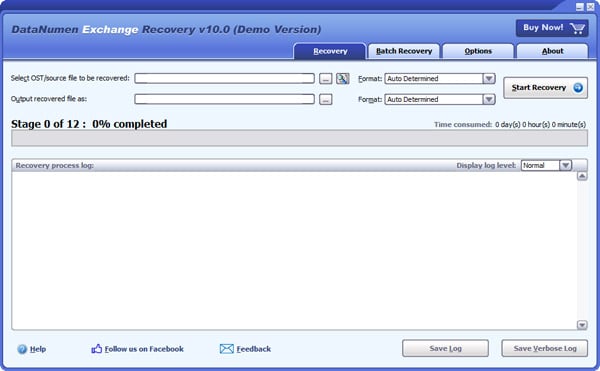Focus the OST source file input field
The height and width of the screenshot is (371, 600).
224,78
